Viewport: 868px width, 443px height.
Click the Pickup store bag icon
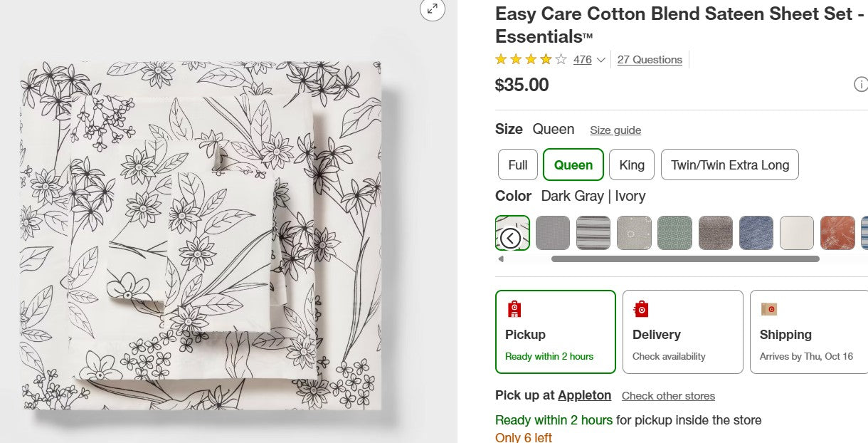(514, 309)
